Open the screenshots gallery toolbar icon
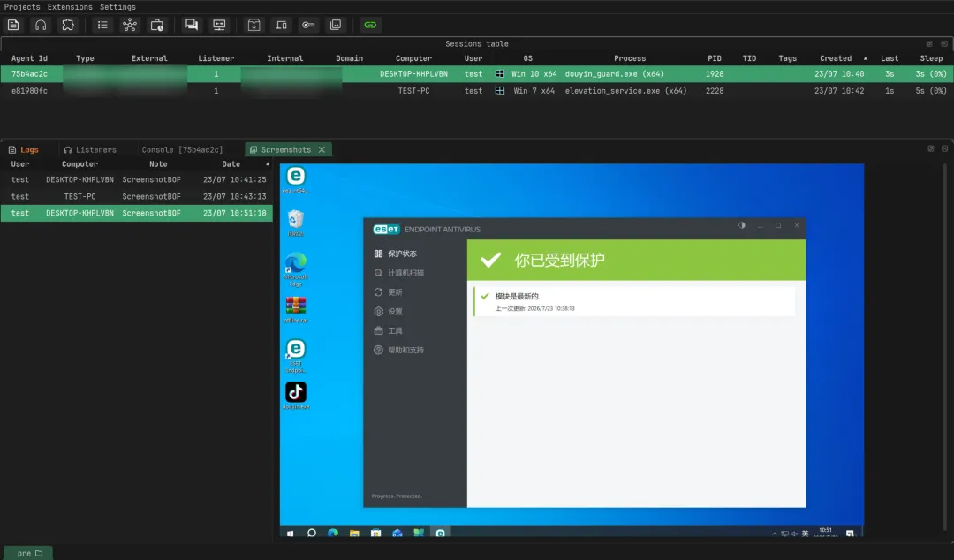This screenshot has width=954, height=560. pos(336,25)
